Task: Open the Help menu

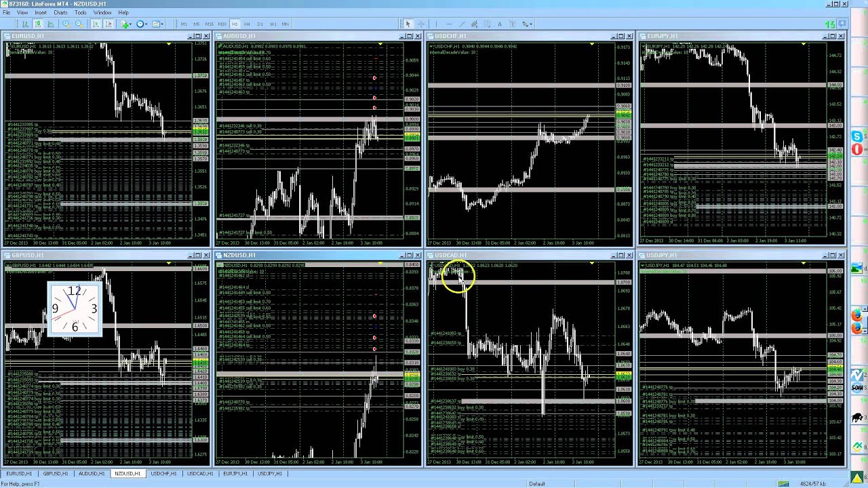Action: pyautogui.click(x=123, y=12)
